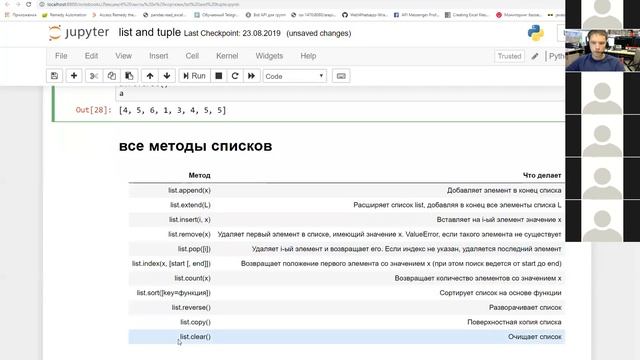
Task: Open the File menu
Action: point(61,56)
